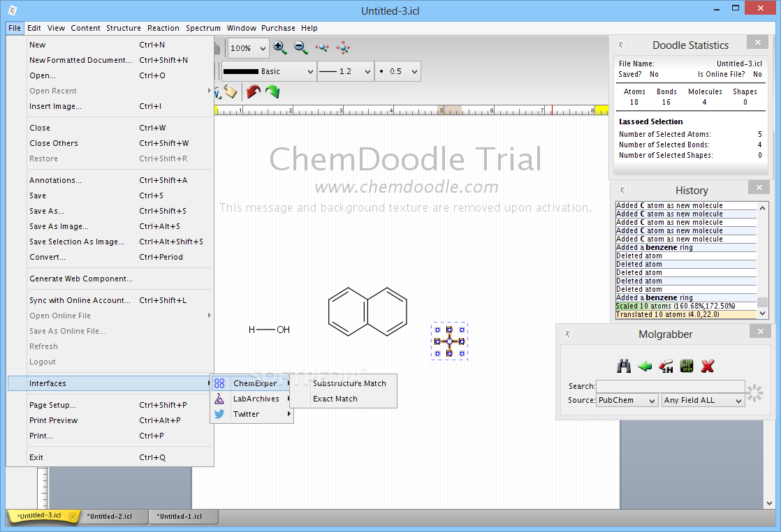Click the Twitter bird icon

click(x=219, y=414)
